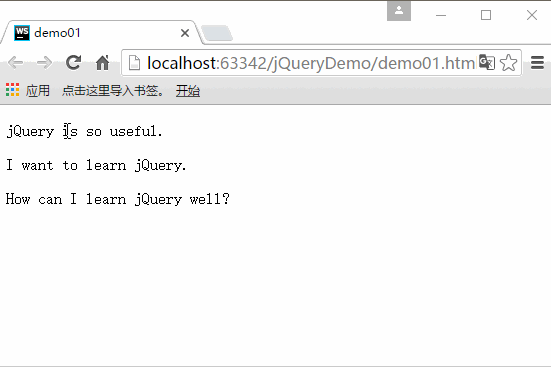Click the paragraph 'How can I learn jQuery well?'

pyautogui.click(x=118, y=199)
